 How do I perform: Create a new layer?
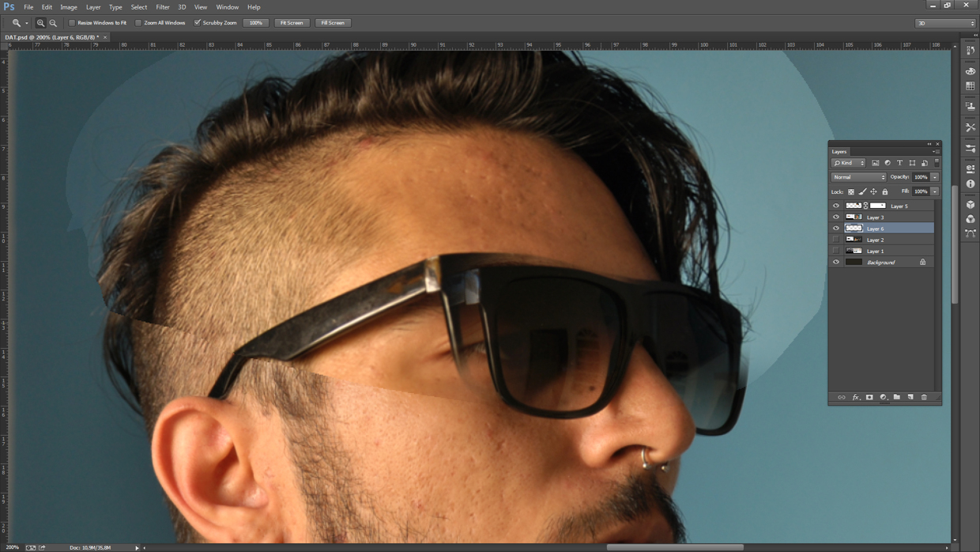(x=910, y=397)
